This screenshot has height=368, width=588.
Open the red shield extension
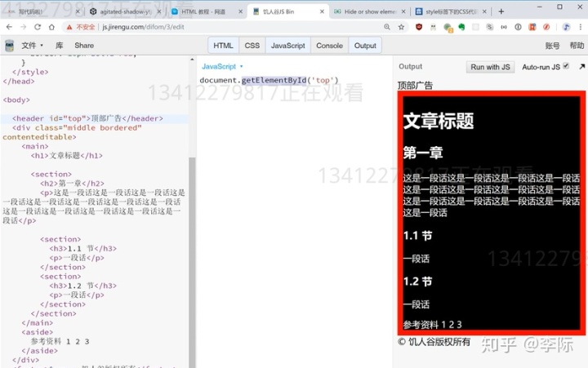click(419, 27)
